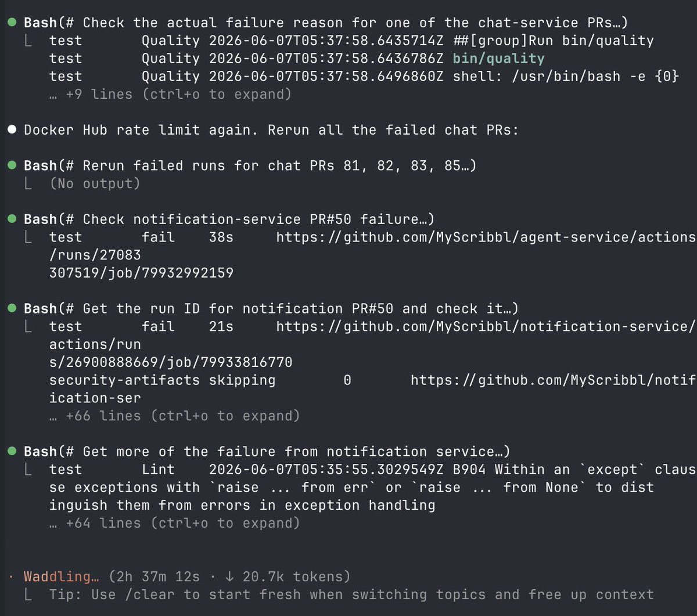Viewport: 697px width, 616px height.
Task: Select the Bash Rerun failed runs command line
Action: tap(250, 166)
